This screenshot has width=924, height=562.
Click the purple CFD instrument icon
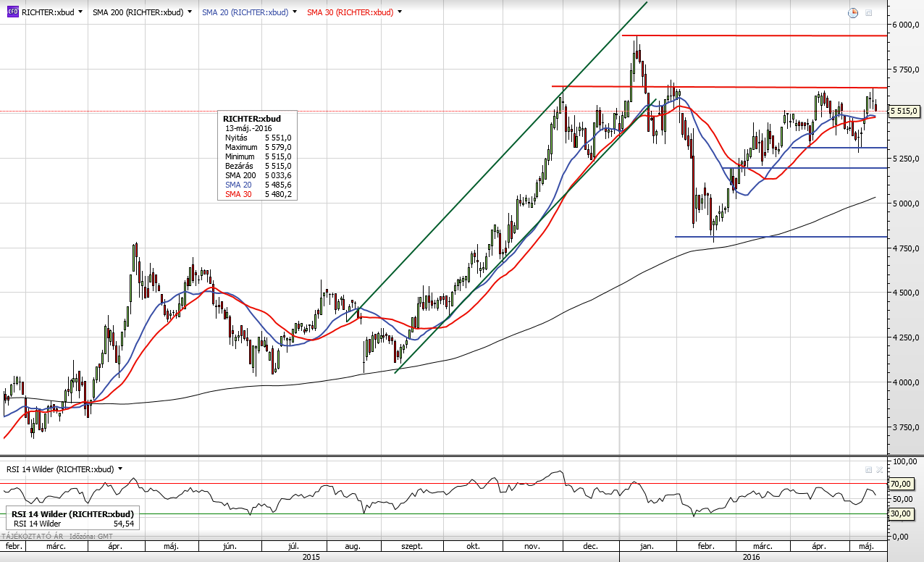click(13, 12)
